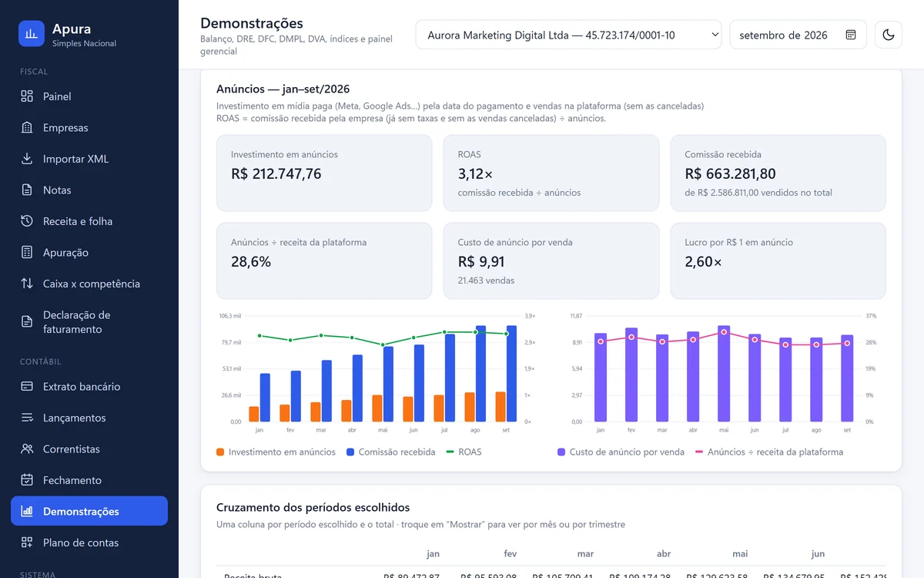The height and width of the screenshot is (578, 924).
Task: Click the Comissão recebida value R$ 663.281,80
Action: click(x=730, y=174)
